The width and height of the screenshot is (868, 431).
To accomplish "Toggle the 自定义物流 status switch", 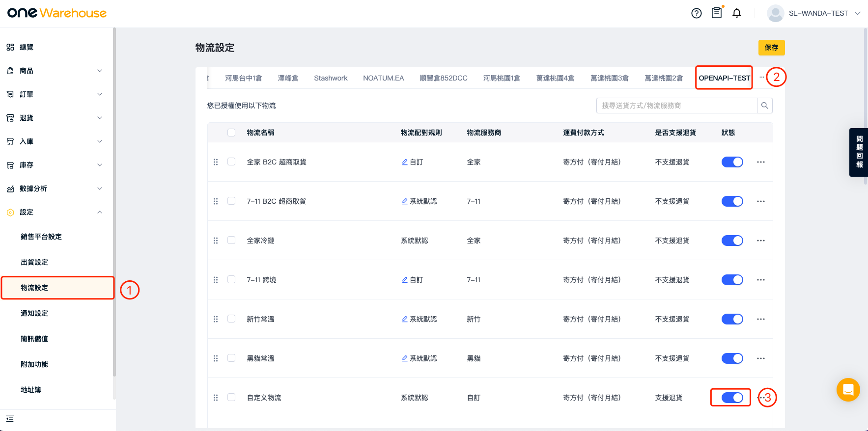I will [x=732, y=398].
